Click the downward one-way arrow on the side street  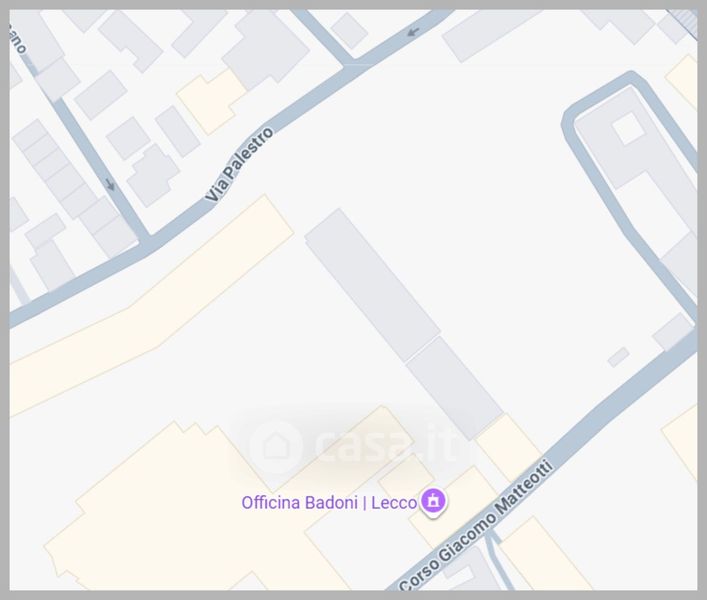[x=110, y=184]
